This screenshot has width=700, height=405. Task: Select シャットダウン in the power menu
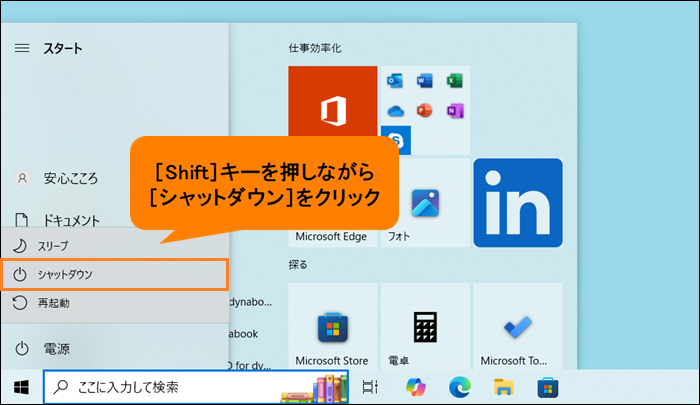point(115,274)
